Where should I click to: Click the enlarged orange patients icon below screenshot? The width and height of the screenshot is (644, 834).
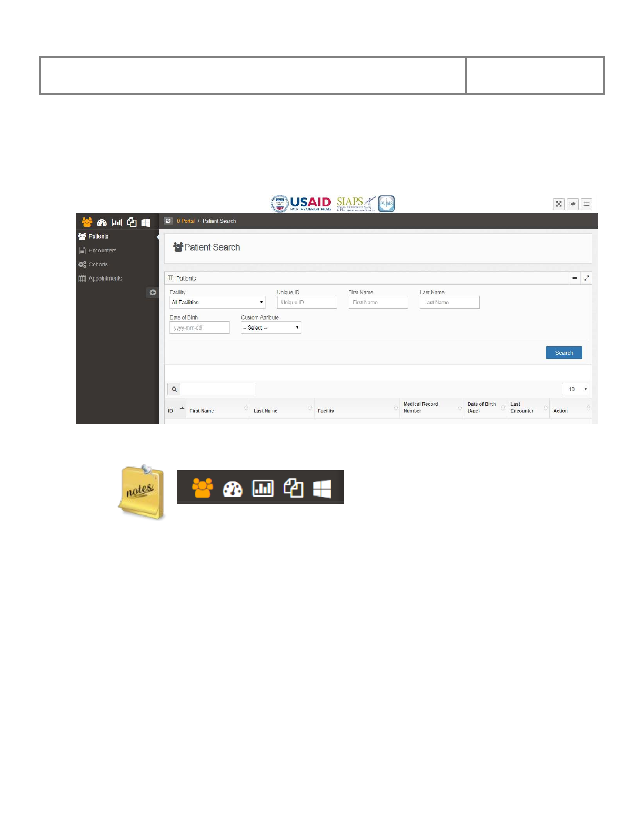[203, 488]
